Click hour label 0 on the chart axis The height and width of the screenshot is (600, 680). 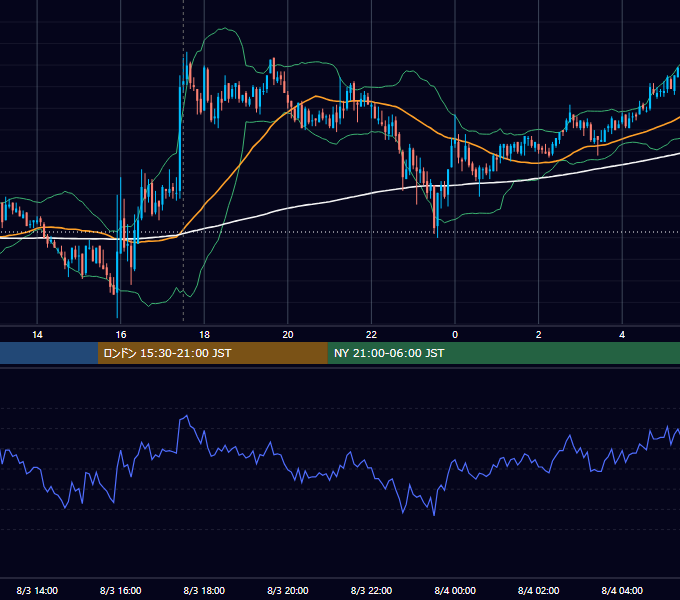click(x=455, y=335)
